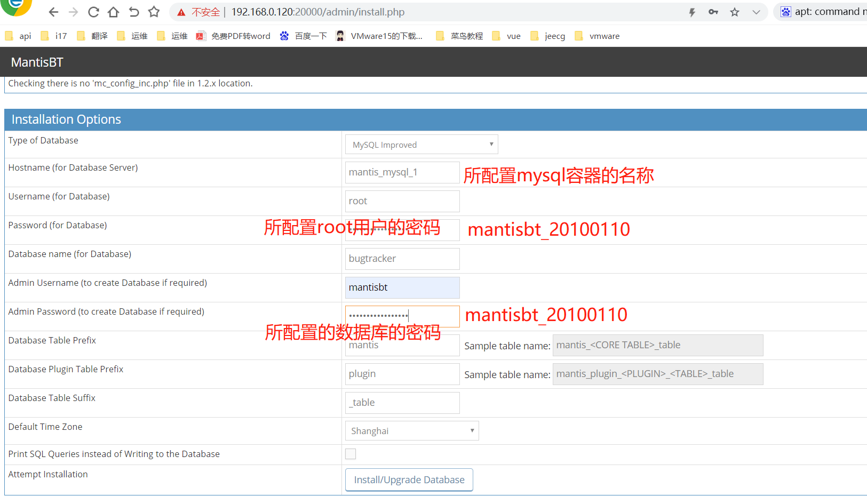Open the jeecg bookmark folder
867x504 pixels.
tap(548, 36)
